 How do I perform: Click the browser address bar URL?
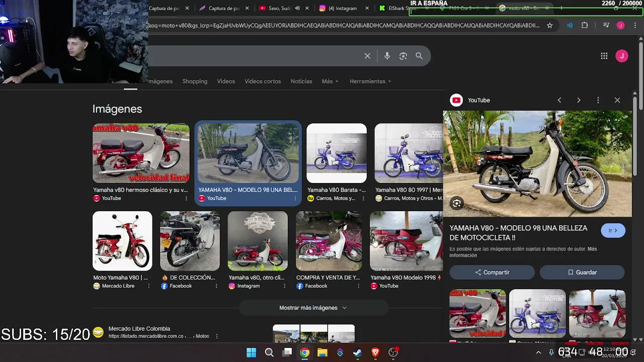pyautogui.click(x=343, y=25)
